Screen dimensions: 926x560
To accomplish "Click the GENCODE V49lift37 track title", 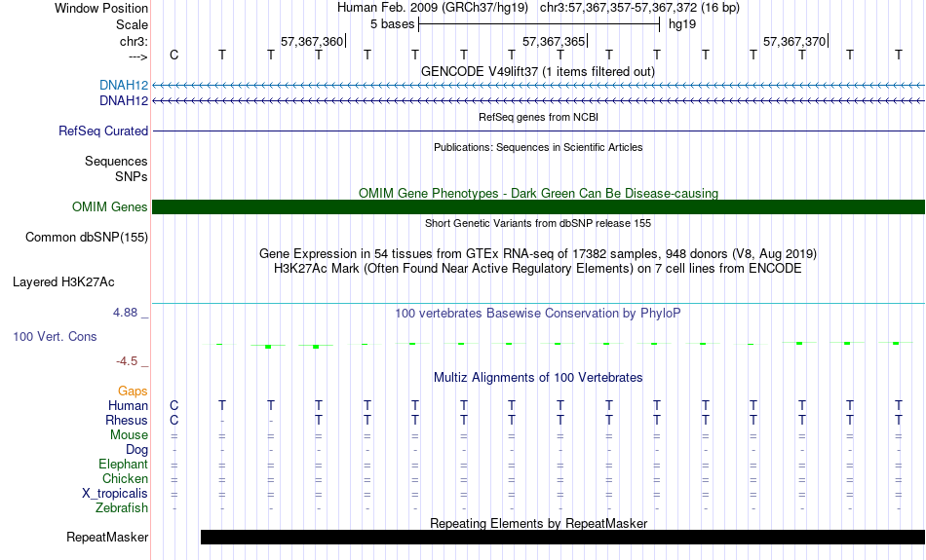I will click(538, 71).
